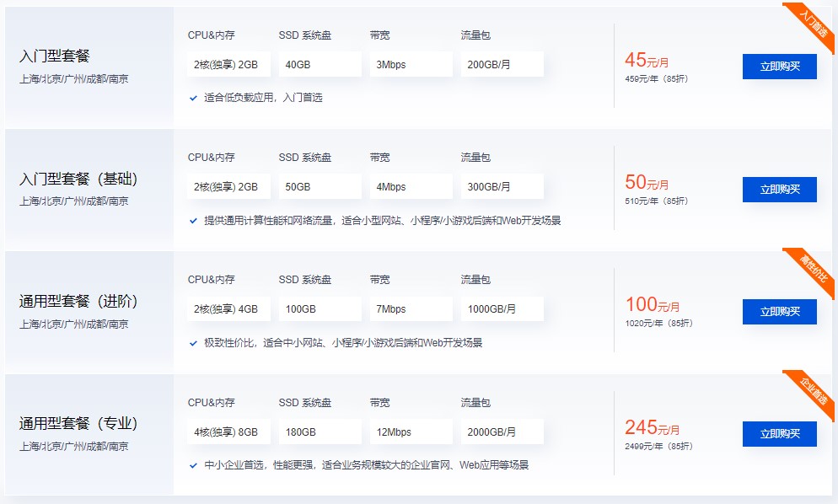Click description starting 提供通用计算性能和网络流量
The image size is (838, 504).
pos(383,221)
